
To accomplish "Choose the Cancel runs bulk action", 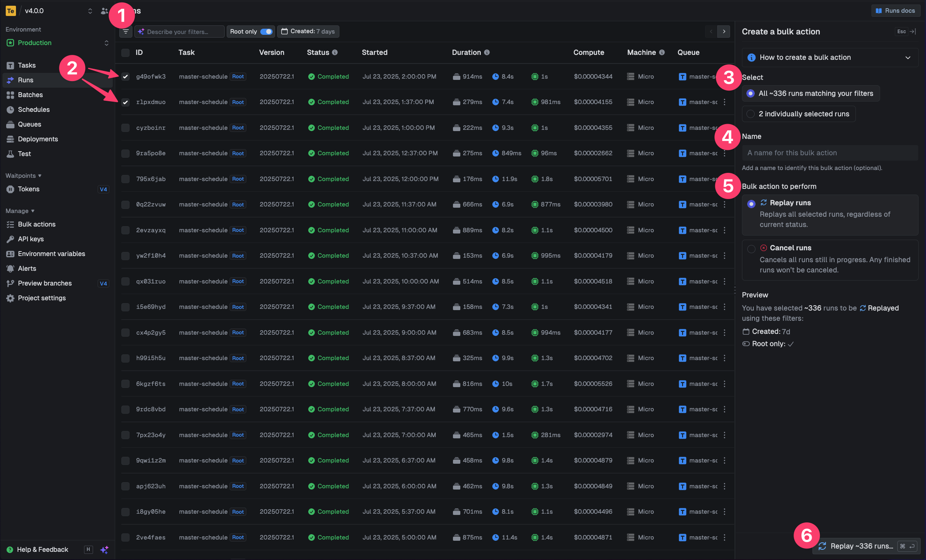I will [x=751, y=249].
